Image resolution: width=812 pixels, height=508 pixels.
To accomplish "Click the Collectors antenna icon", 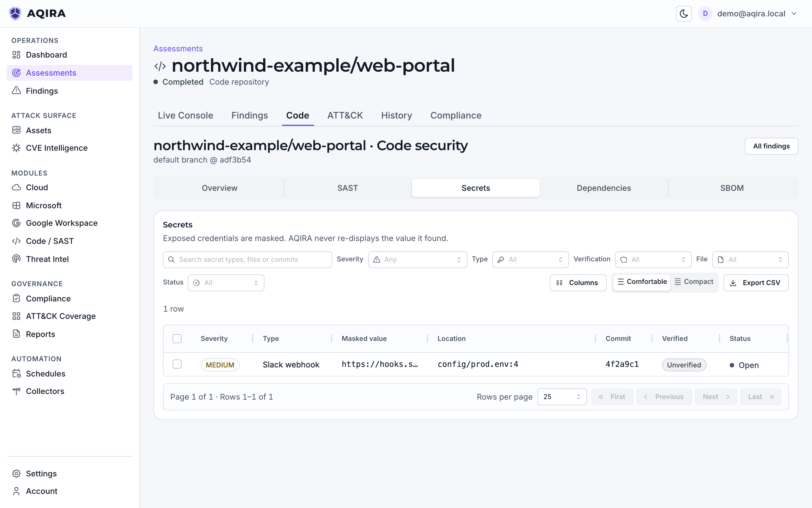I will point(16,391).
